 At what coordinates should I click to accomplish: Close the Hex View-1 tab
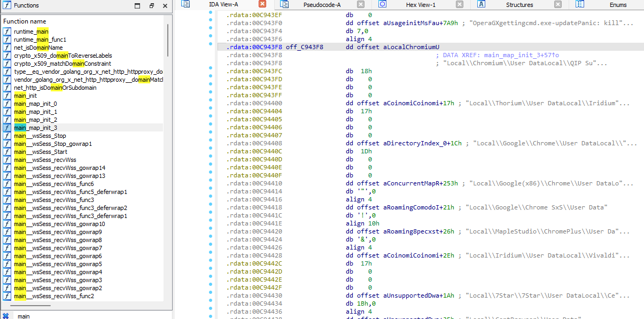pos(460,4)
